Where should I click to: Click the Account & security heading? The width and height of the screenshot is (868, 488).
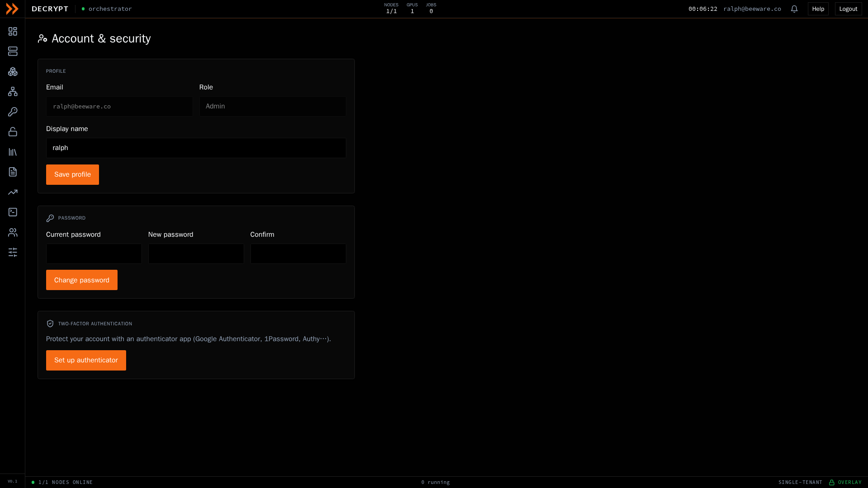tap(101, 38)
